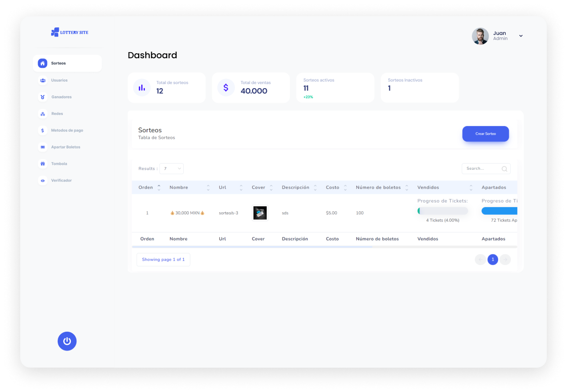Click the Search input field
The height and width of the screenshot is (392, 567).
click(481, 169)
